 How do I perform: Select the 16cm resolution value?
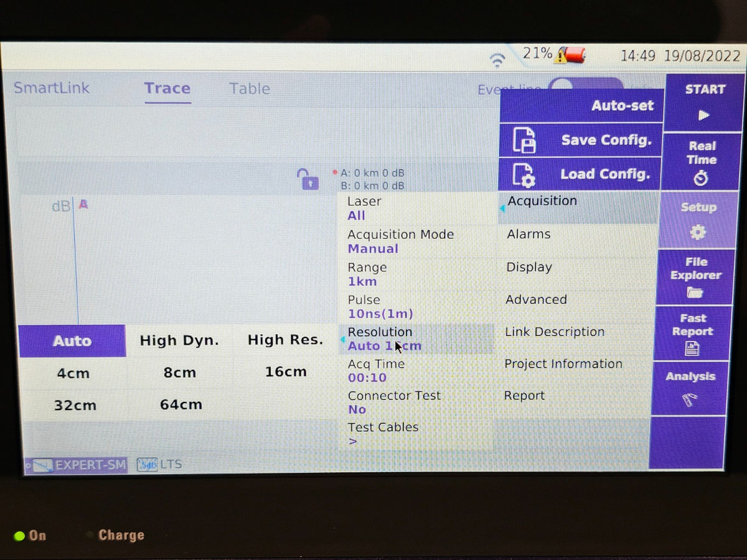(286, 372)
